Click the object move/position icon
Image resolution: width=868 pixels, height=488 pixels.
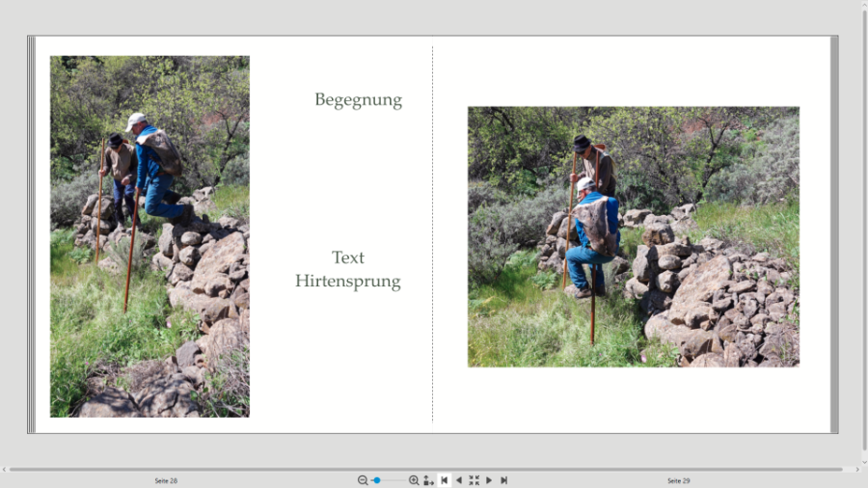click(428, 480)
